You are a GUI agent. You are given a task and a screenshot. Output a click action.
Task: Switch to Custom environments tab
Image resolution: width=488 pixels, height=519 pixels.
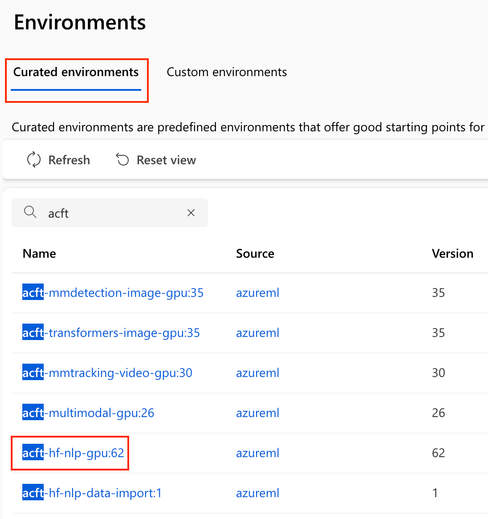pos(227,72)
